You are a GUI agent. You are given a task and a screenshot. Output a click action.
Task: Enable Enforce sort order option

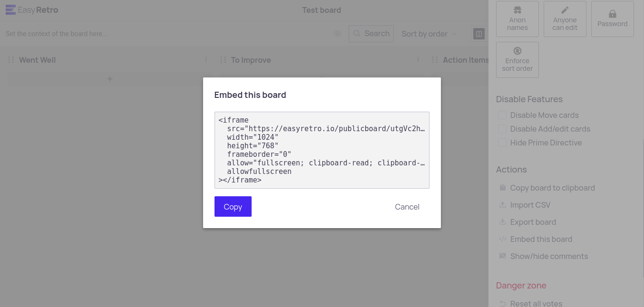pos(517,60)
